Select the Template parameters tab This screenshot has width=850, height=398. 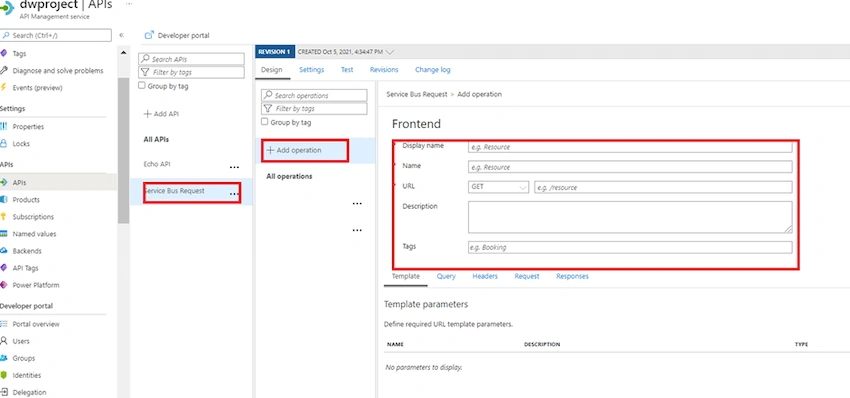[x=405, y=276]
